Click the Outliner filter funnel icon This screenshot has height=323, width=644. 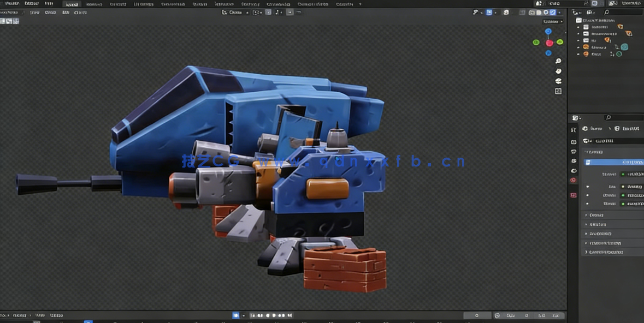point(589,12)
